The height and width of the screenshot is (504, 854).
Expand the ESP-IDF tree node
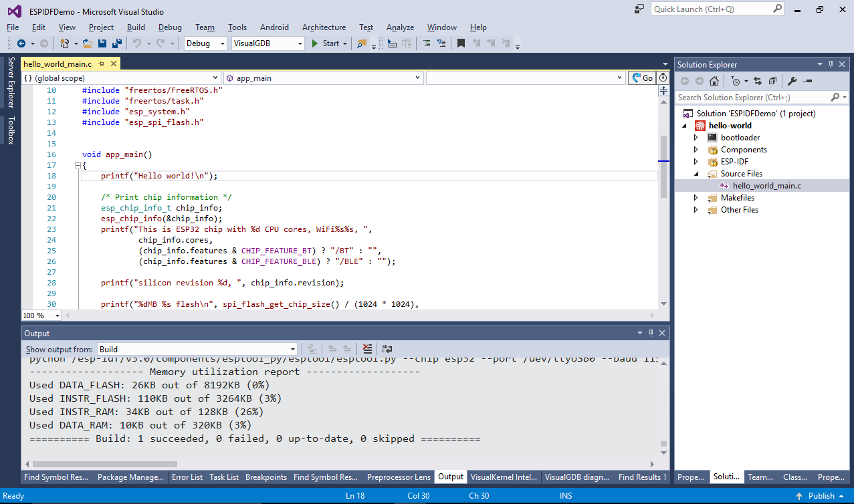tap(696, 162)
